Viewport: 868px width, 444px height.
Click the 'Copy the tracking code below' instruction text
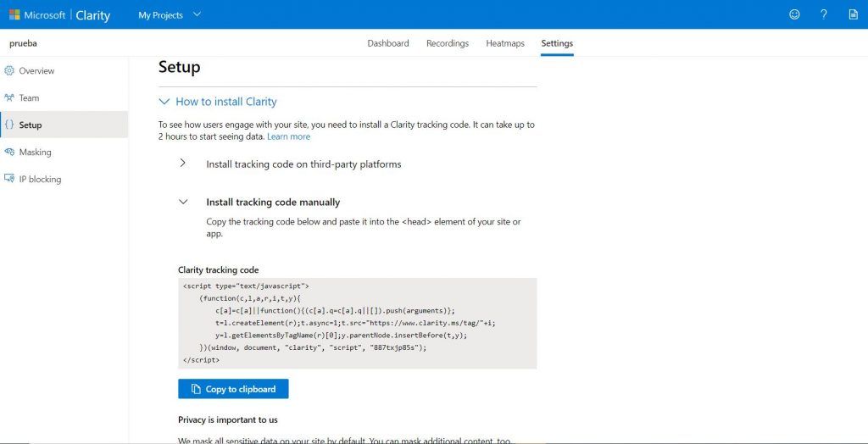click(x=363, y=228)
